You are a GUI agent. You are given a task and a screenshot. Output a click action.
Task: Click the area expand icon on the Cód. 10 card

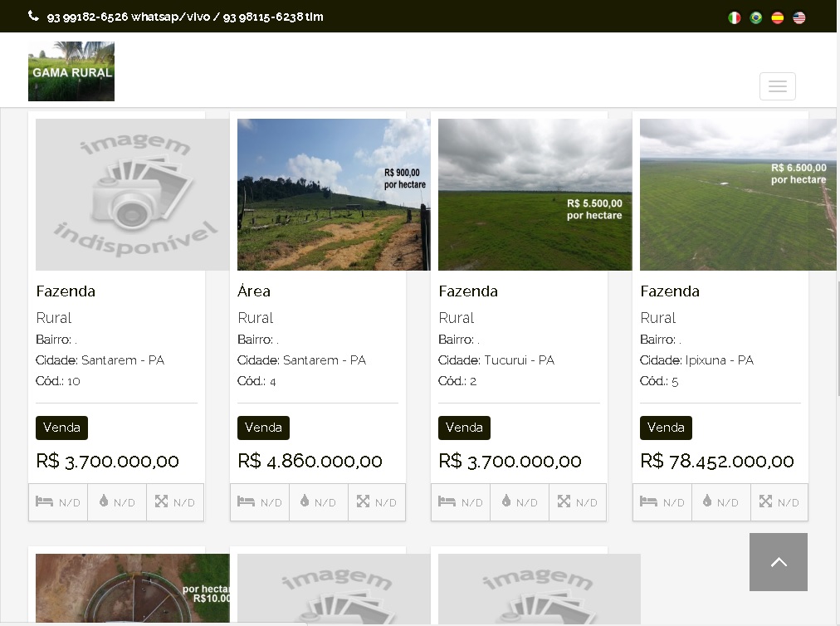coord(161,501)
